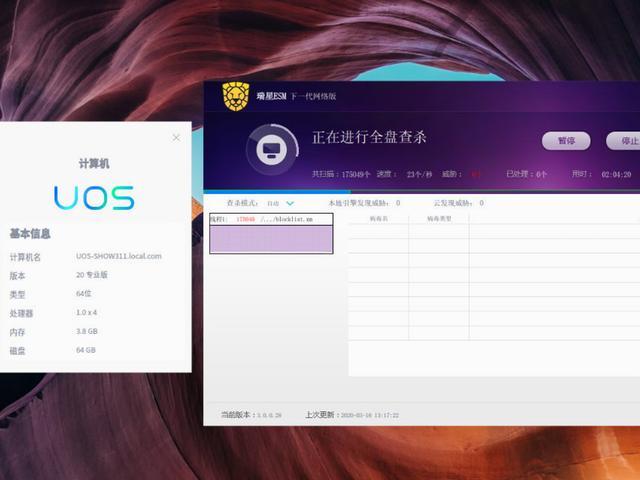Click the 瑞星ESM 下一代网络版 title text
This screenshot has width=640, height=480.
(296, 96)
